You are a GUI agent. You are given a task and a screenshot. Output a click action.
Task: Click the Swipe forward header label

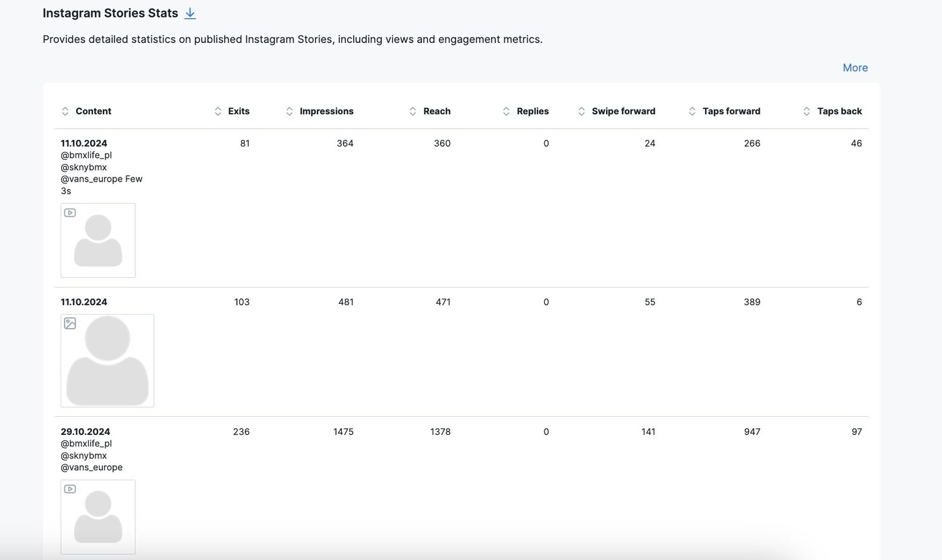pos(624,112)
